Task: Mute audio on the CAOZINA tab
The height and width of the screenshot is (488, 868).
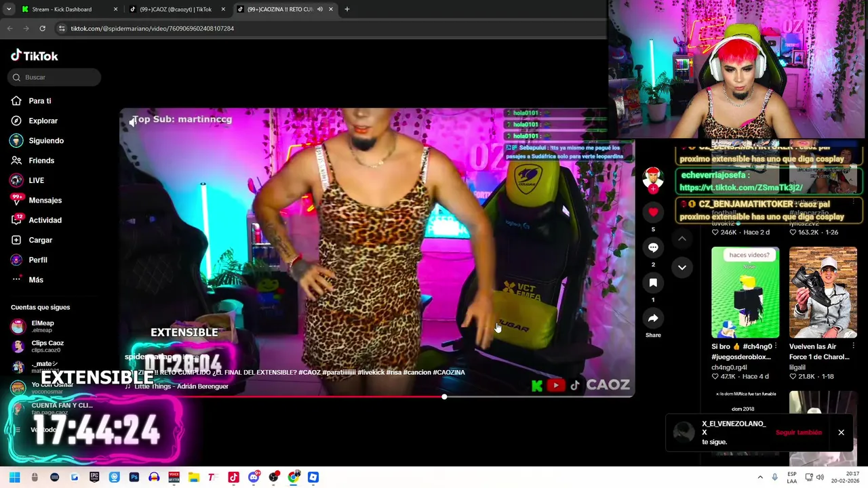Action: point(319,9)
